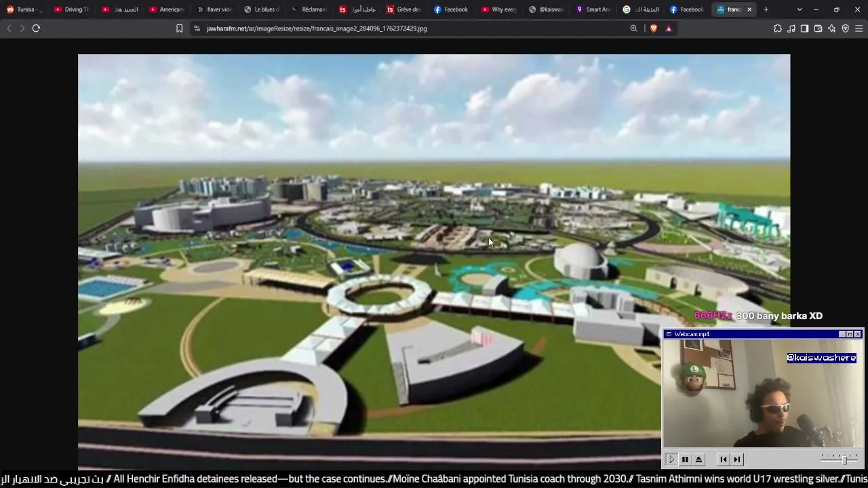
Task: Switch to the Tunisia Reddit tab
Action: [24, 9]
